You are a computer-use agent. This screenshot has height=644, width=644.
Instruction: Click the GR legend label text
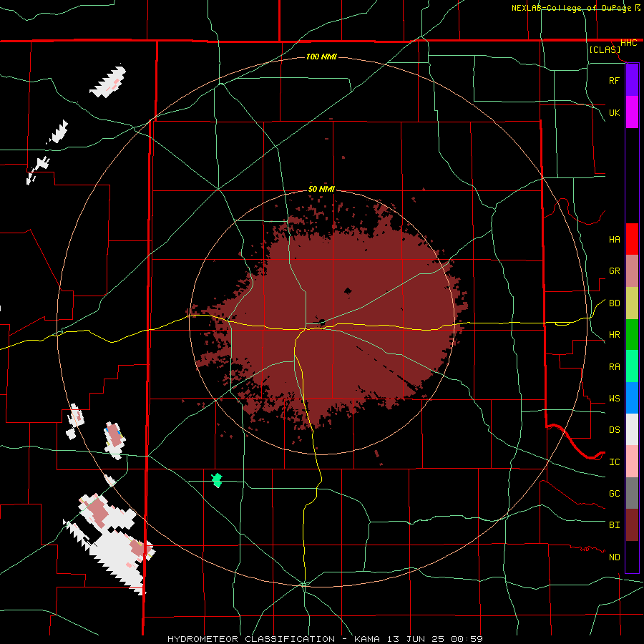615,271
